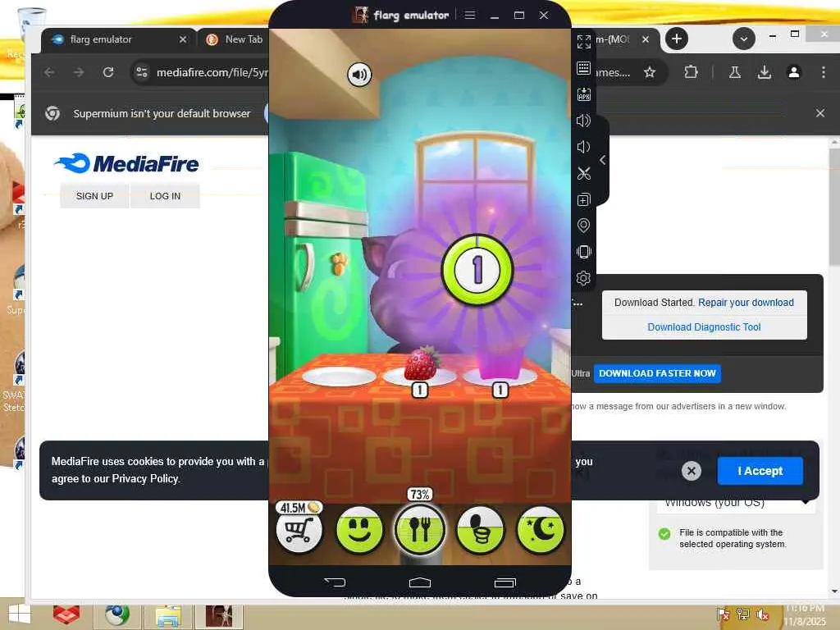Click the Download Diagnostic Tool link
This screenshot has height=630, width=840.
(704, 326)
